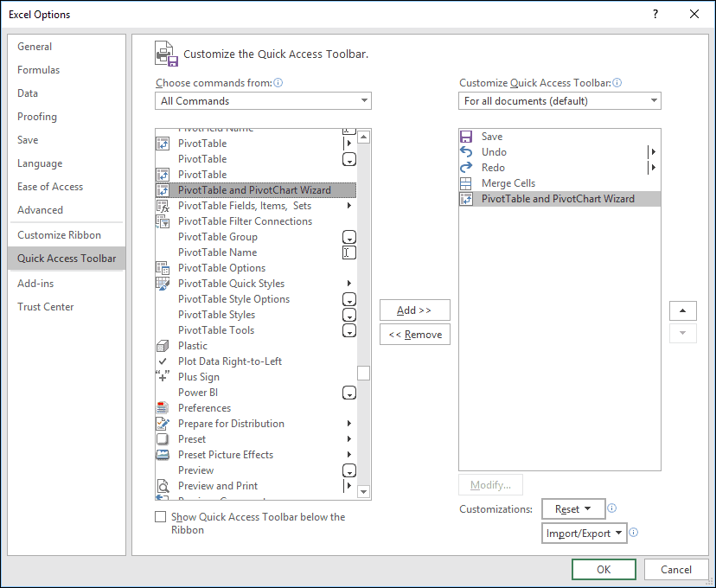716x588 pixels.
Task: Select the checkmarked Plot Data Right-to-Left command
Action: 255,361
